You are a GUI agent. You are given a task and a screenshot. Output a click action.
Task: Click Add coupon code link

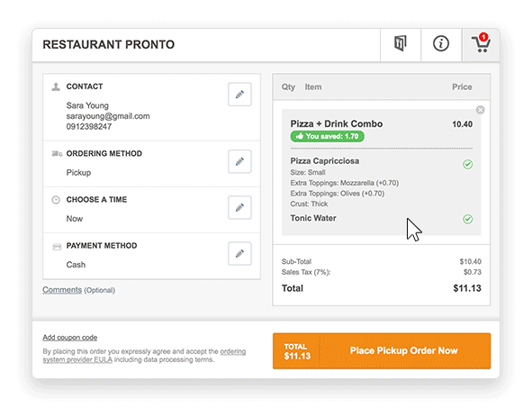(x=70, y=338)
